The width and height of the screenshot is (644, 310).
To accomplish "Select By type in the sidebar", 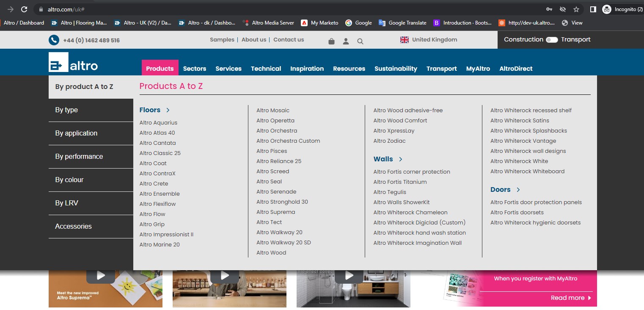I will pyautogui.click(x=66, y=110).
